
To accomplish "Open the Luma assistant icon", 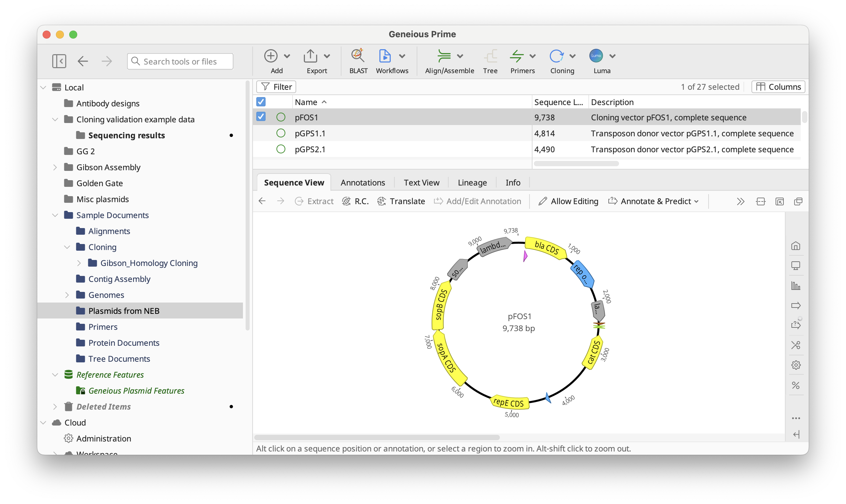I will (596, 56).
